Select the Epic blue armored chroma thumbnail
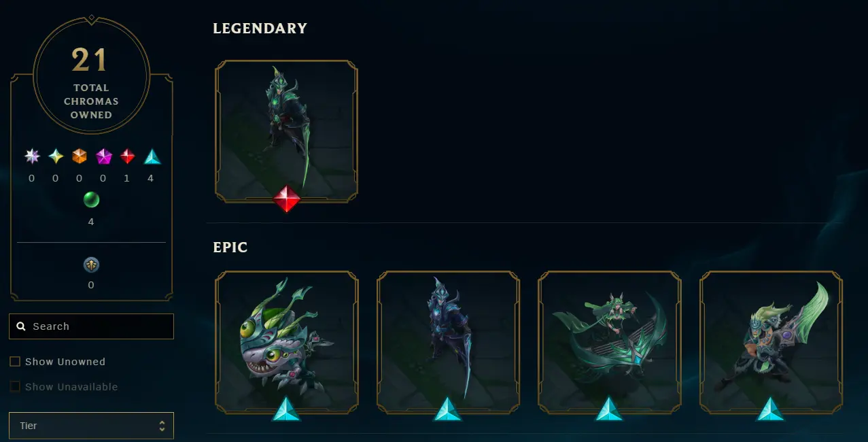Viewport: 868px width, 442px height. click(x=448, y=342)
